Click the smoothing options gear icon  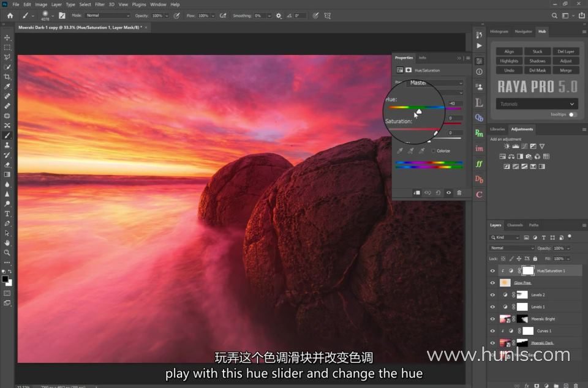[x=279, y=16]
